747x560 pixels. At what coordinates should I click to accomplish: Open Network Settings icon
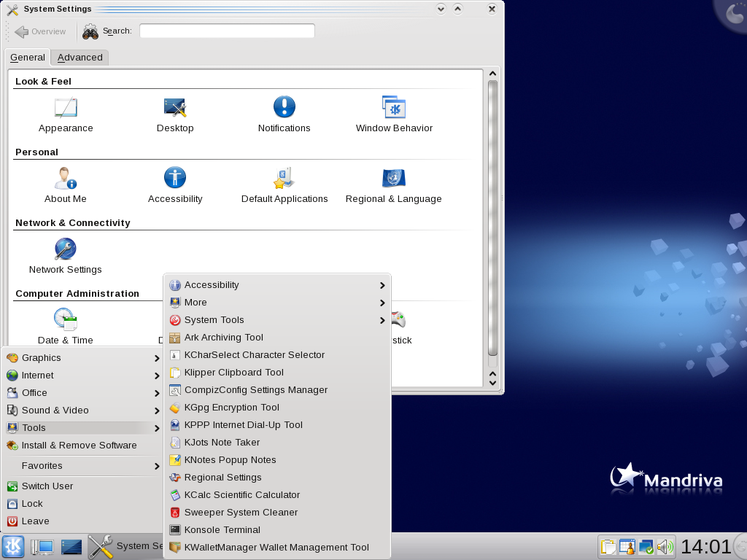65,249
